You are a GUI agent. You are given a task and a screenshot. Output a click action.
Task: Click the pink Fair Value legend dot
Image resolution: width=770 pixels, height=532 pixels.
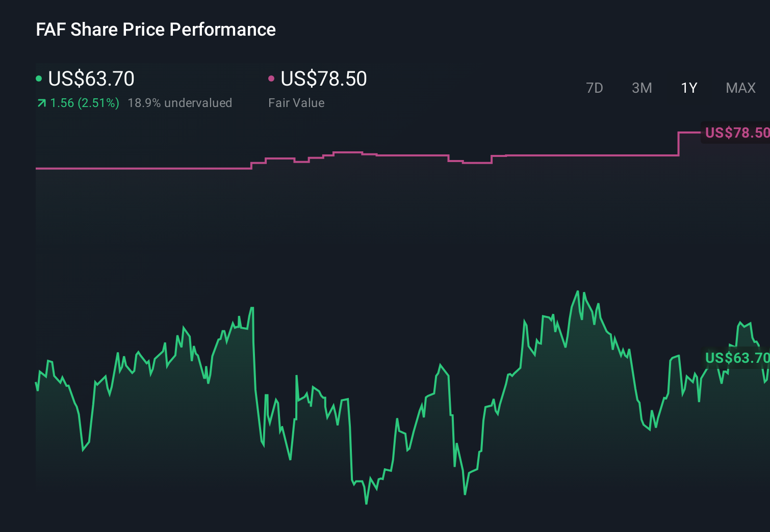[x=272, y=78]
